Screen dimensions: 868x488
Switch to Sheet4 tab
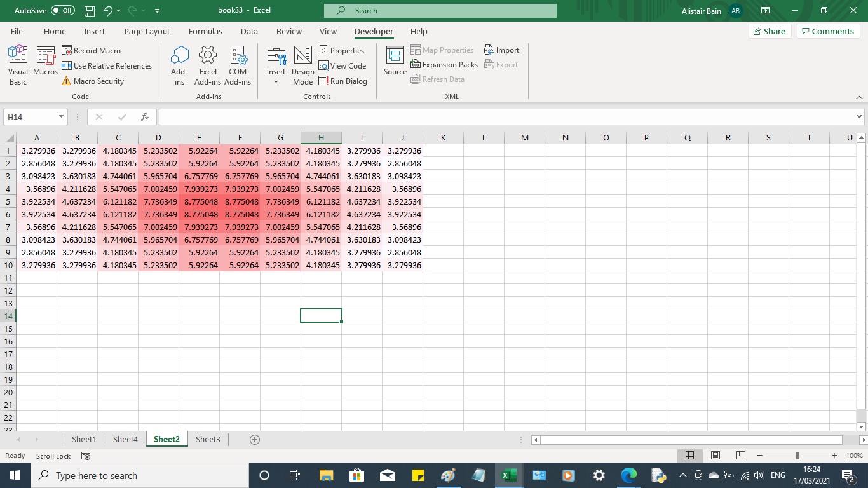click(x=125, y=439)
